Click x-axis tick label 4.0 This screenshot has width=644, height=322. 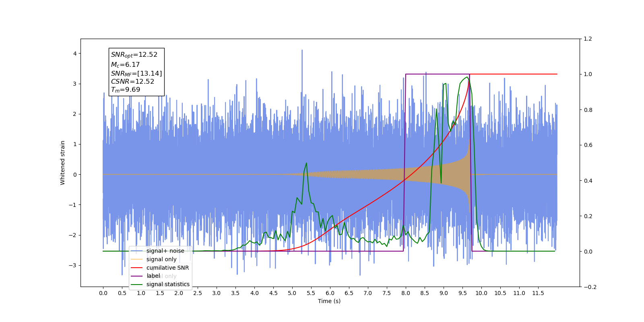[254, 293]
